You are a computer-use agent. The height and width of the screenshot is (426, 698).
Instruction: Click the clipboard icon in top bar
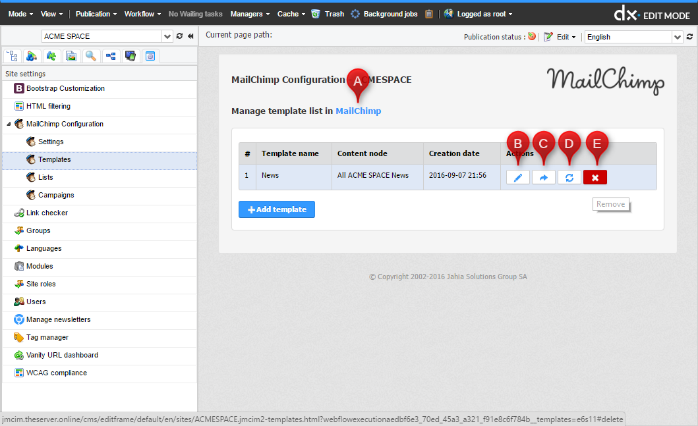pyautogui.click(x=429, y=14)
